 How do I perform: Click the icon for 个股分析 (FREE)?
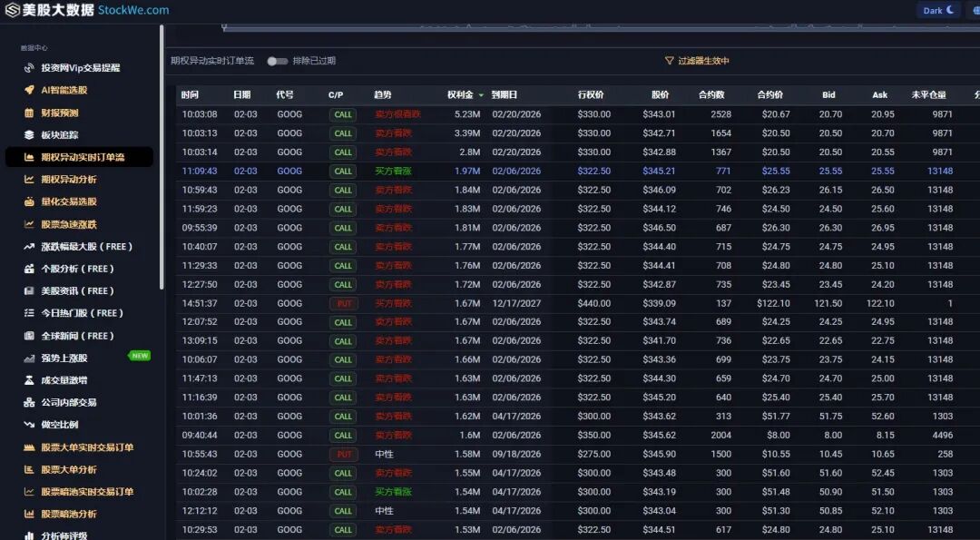(29, 269)
